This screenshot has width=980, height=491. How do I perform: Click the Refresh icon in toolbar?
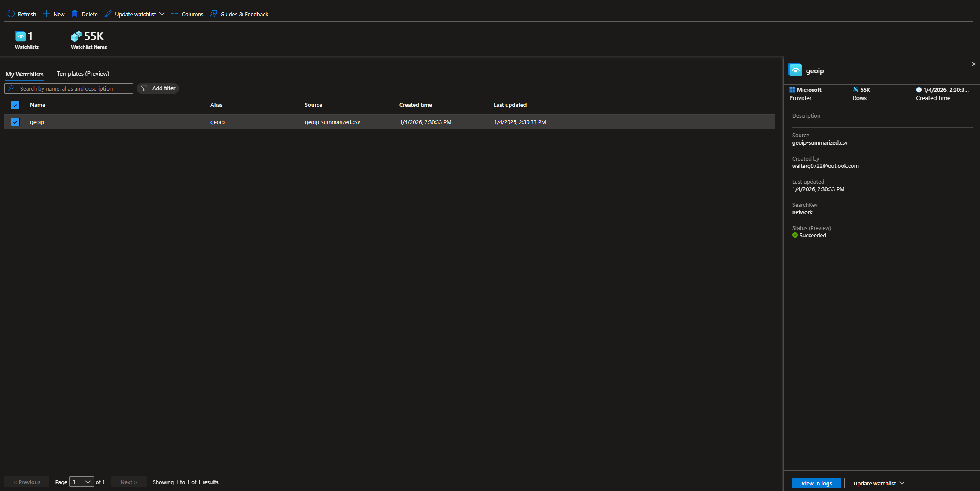pos(11,14)
